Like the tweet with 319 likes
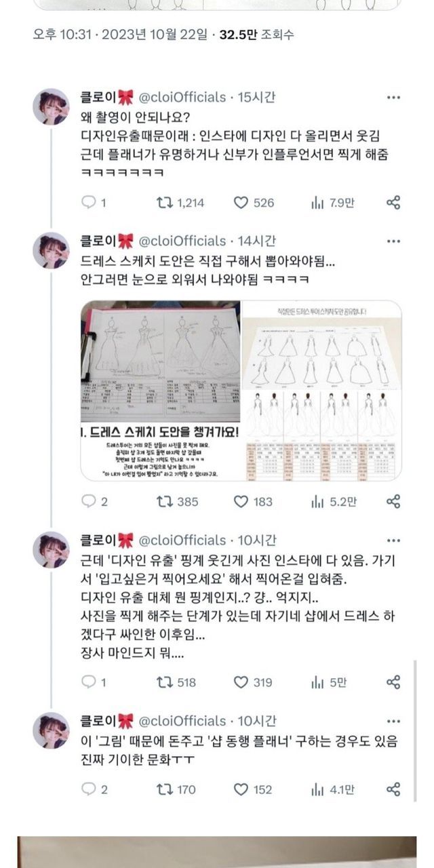Image resolution: width=434 pixels, height=868 pixels. 253,682
